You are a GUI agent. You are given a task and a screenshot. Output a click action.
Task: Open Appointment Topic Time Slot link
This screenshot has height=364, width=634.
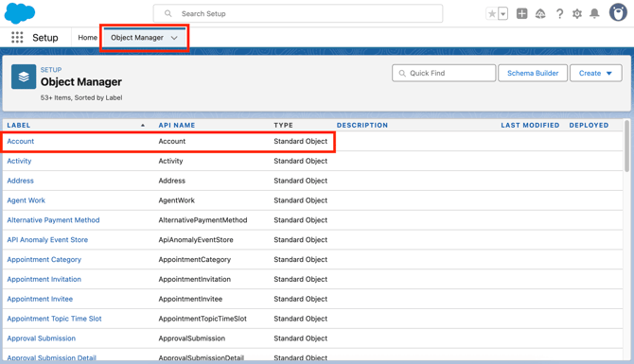tap(54, 319)
